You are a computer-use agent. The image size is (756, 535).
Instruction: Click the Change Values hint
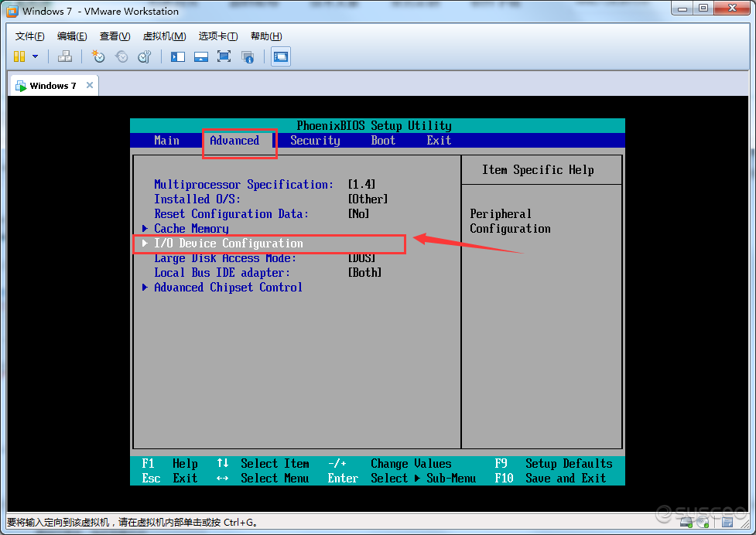[411, 463]
